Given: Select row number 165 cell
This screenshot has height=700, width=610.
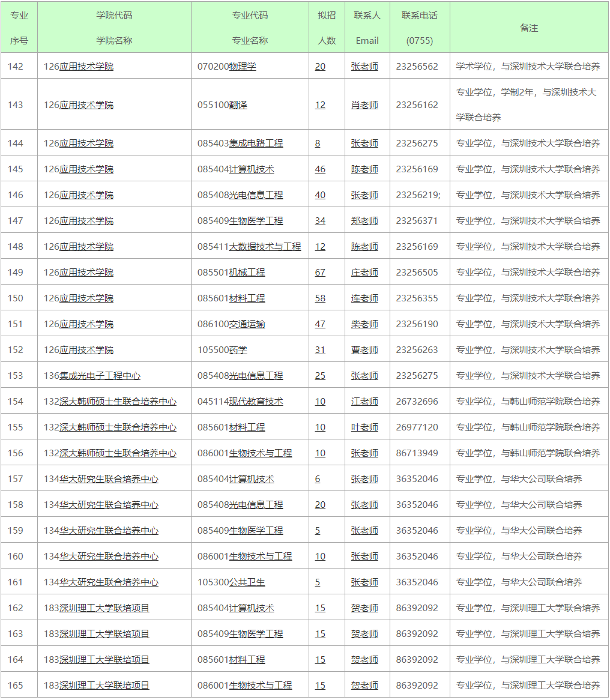Looking at the screenshot, I should 19,685.
